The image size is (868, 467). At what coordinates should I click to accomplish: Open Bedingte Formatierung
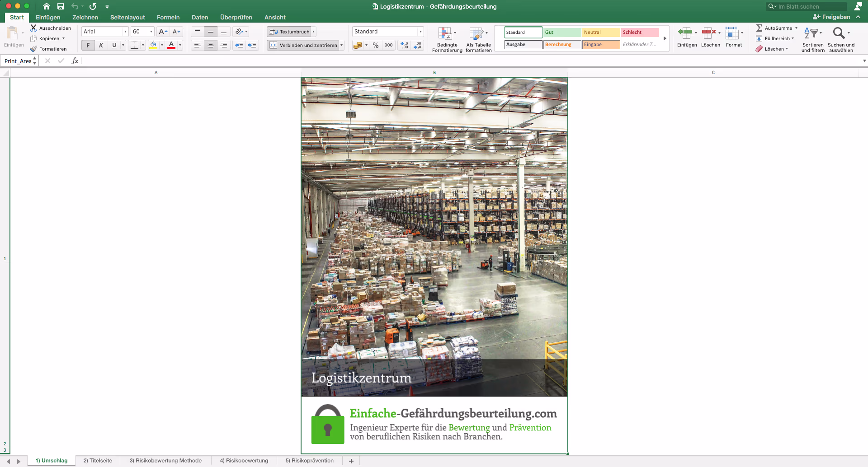coord(447,39)
